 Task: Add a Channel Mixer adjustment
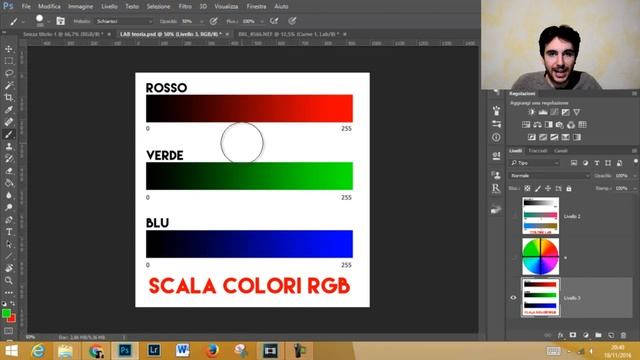coord(571,124)
